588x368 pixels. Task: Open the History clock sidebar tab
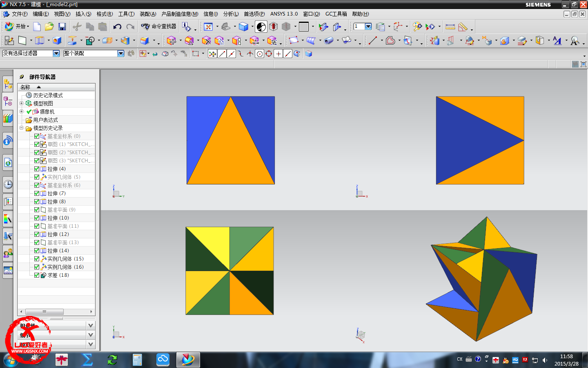pyautogui.click(x=8, y=184)
